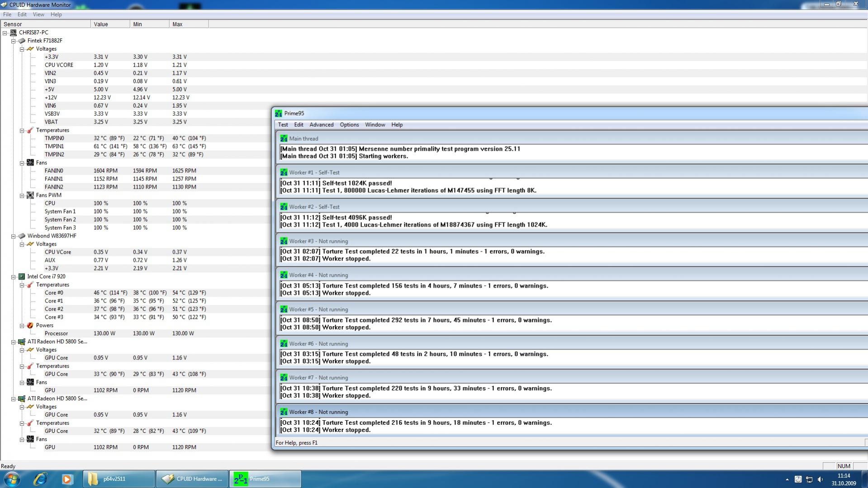Viewport: 868px width, 488px height.
Task: Select the TMPIN1 temperature row
Action: click(x=54, y=147)
